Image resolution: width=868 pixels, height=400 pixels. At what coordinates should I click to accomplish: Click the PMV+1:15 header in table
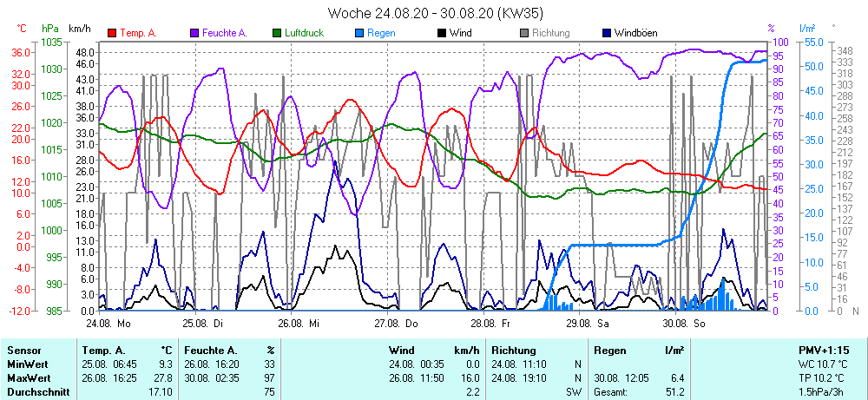(x=824, y=350)
